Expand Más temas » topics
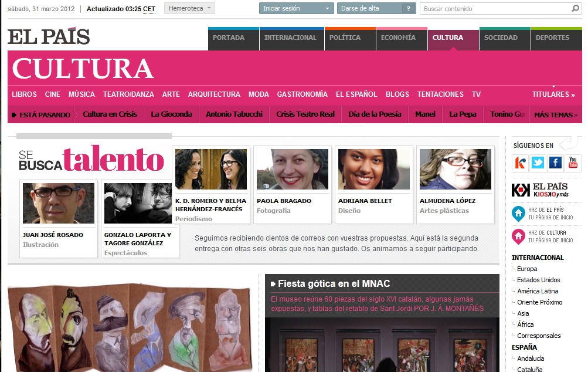The width and height of the screenshot is (588, 372). pos(556,115)
